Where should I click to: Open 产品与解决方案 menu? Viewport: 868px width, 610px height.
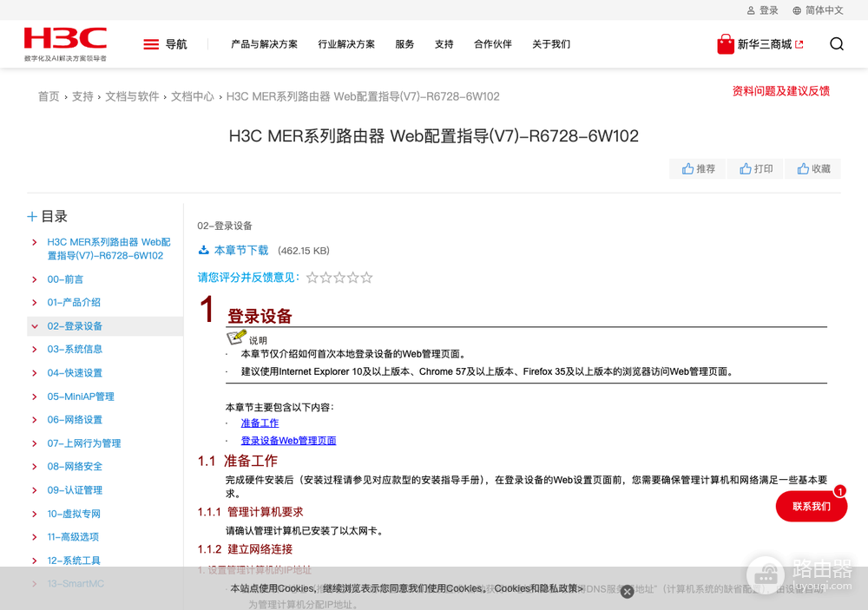point(264,44)
